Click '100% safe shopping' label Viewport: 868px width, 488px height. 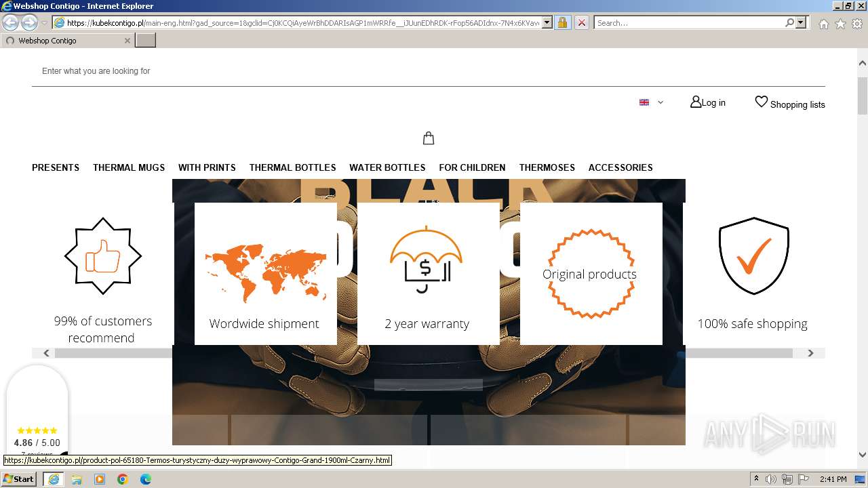coord(753,323)
